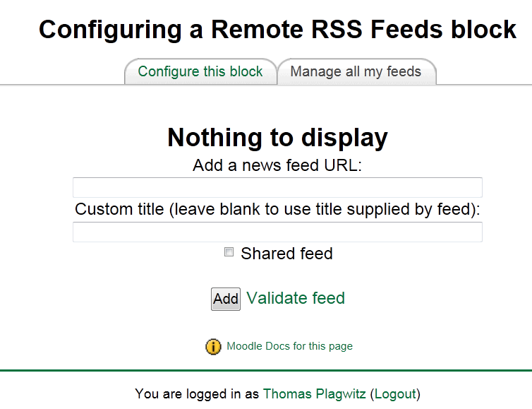Click the yellow Moodle Docs info icon

tap(213, 347)
